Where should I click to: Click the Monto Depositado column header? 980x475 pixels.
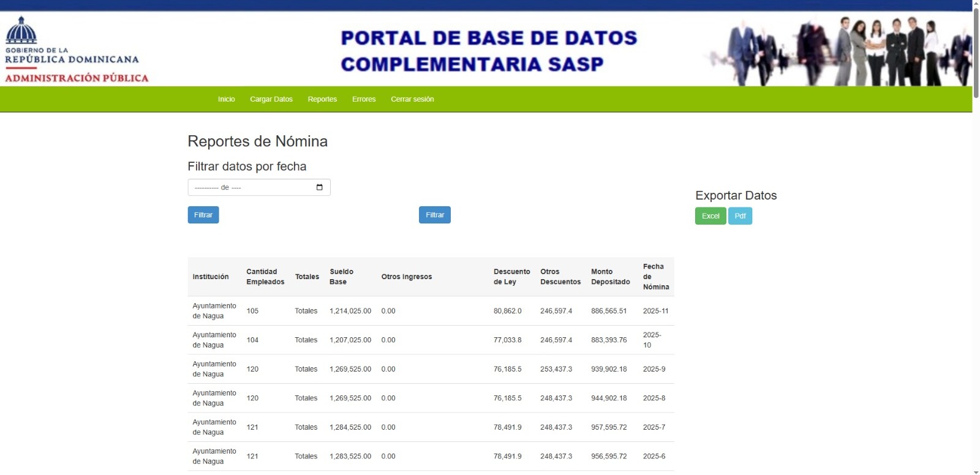pos(610,277)
